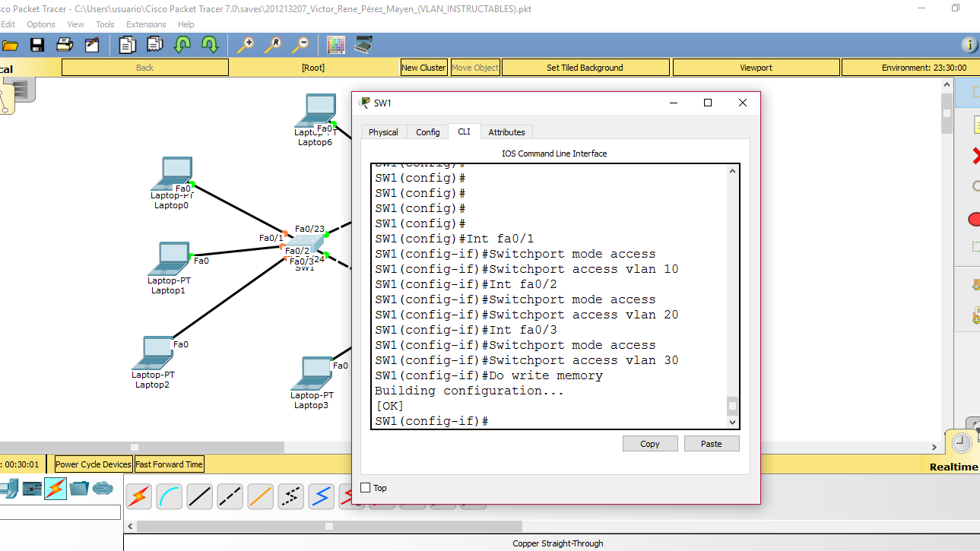Click the Copy documents toolbar icon
980x551 pixels.
pyautogui.click(x=128, y=45)
